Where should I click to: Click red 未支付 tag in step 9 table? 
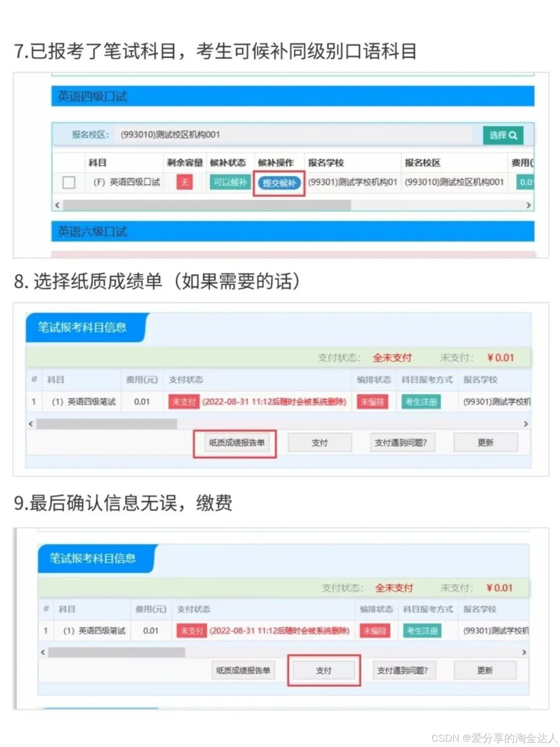tap(192, 631)
